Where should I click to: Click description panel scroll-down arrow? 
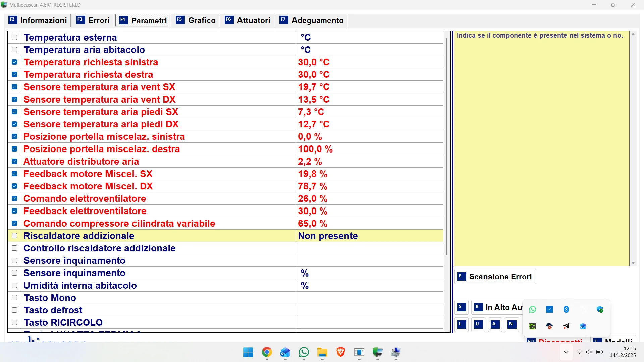633,263
